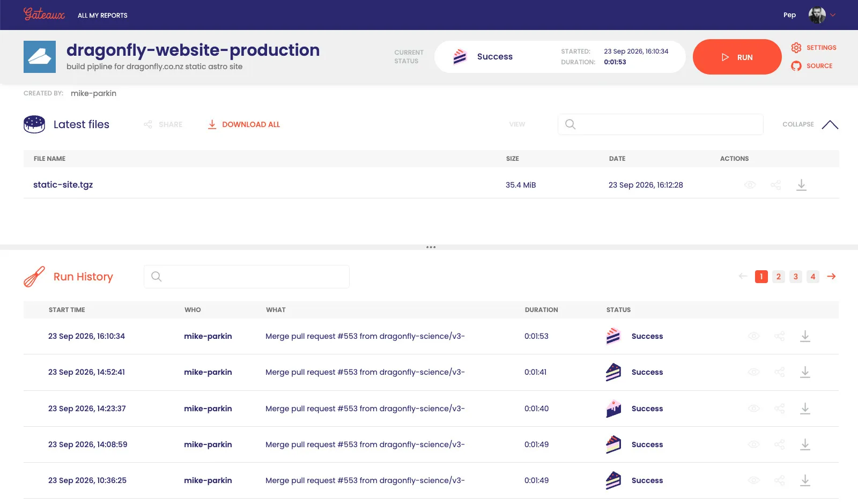This screenshot has width=858, height=504.
Task: Open static-site.tgz file name
Action: (63, 184)
